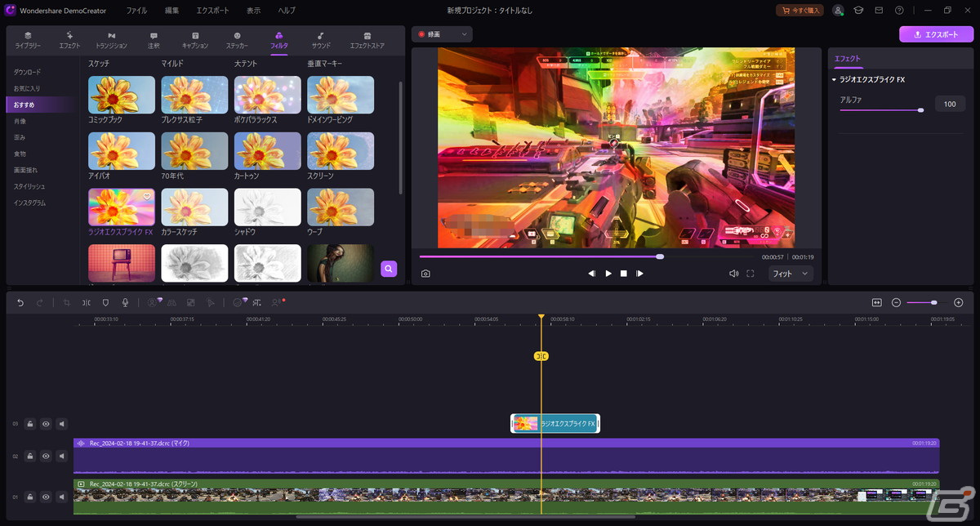
Task: Open the ヘルプ menu
Action: [x=287, y=11]
